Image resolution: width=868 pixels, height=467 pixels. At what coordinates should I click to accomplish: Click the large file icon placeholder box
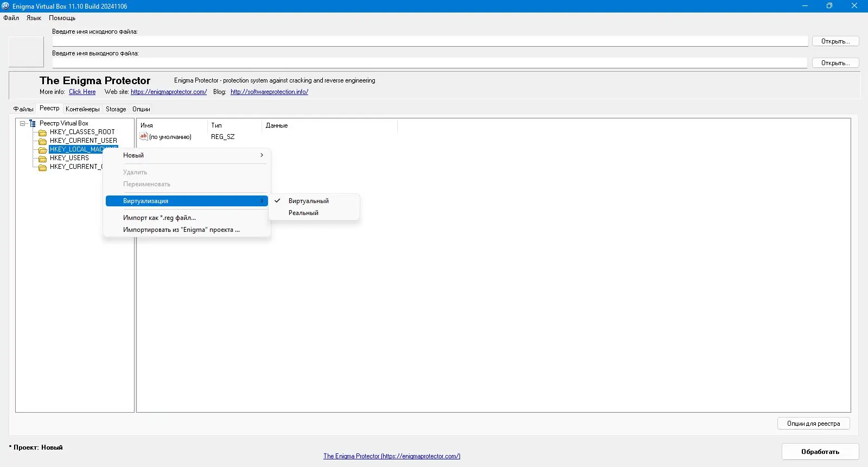(26, 52)
